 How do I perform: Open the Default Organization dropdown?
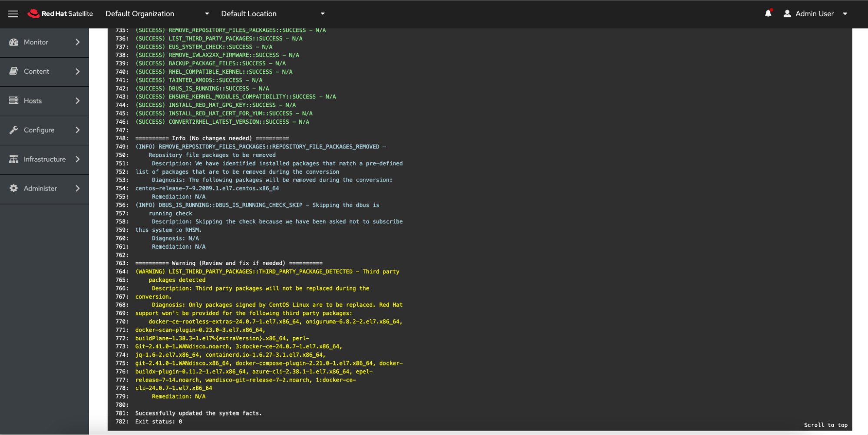(x=157, y=14)
